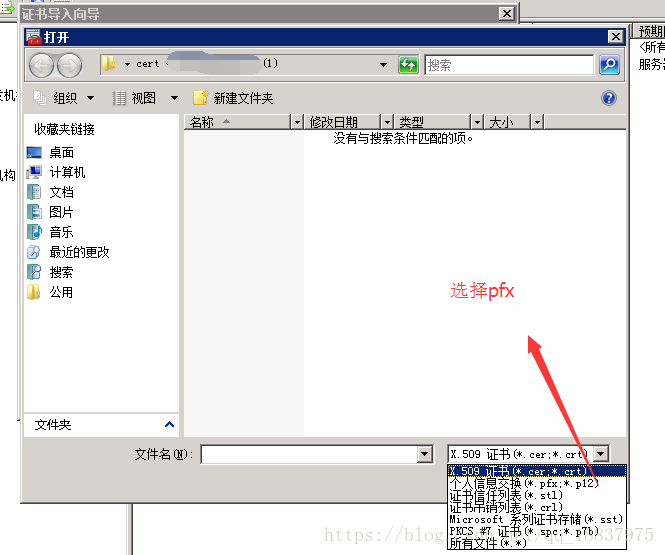Open the 组织 (Organize) menu
The width and height of the screenshot is (665, 555).
[x=65, y=98]
